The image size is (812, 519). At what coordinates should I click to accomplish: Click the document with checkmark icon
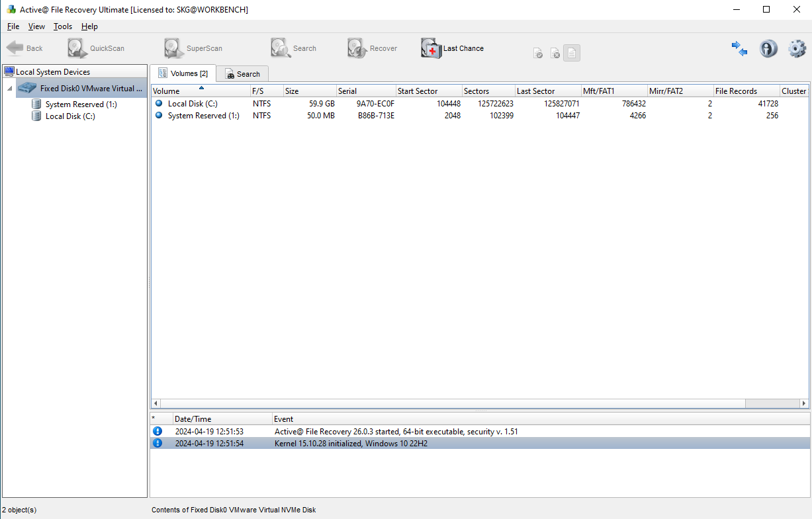point(538,53)
